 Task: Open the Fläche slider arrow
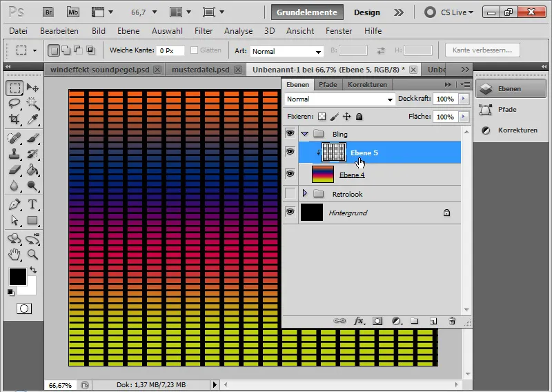pyautogui.click(x=464, y=117)
